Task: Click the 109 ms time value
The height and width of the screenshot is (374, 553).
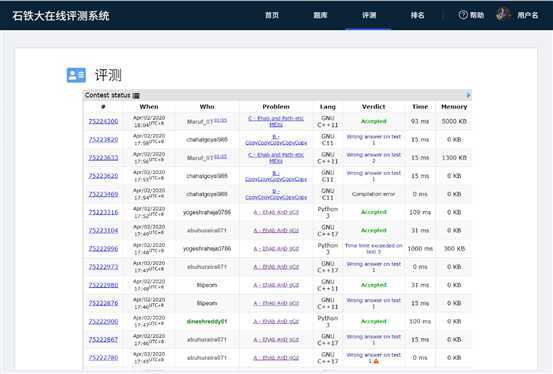Action: [420, 212]
